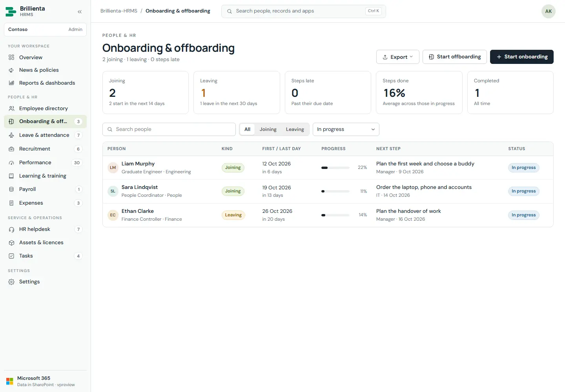This screenshot has height=392, width=565.
Task: Click the Tasks checkbox icon
Action: click(x=11, y=256)
